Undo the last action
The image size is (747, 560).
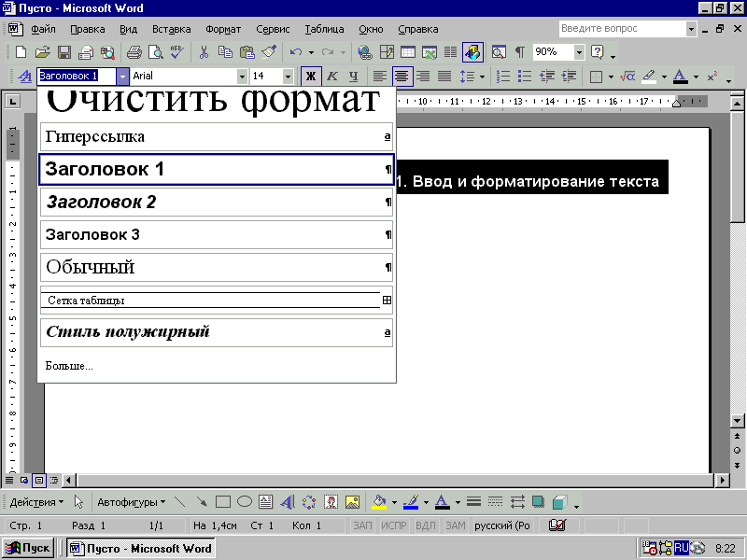296,52
